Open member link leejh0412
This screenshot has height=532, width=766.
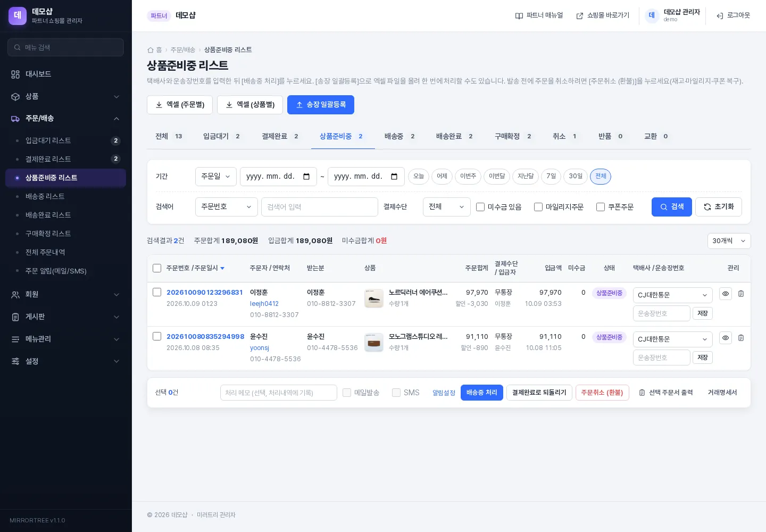click(x=264, y=304)
